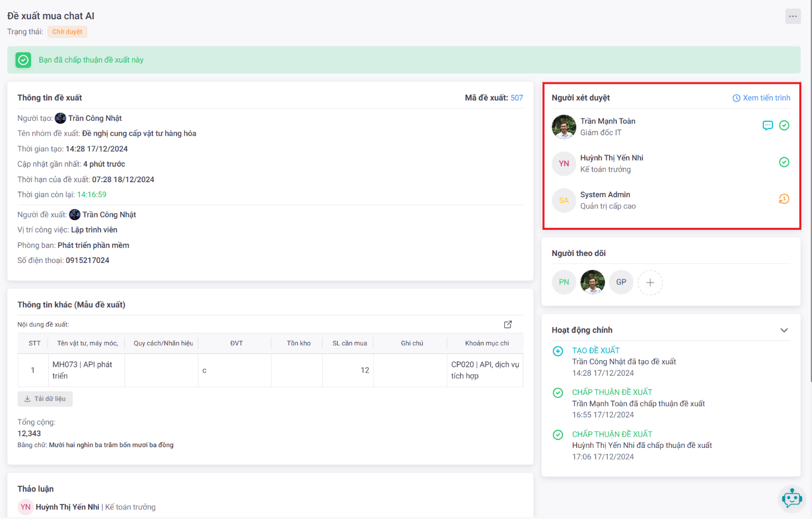Click approved checkmark next to Trần Mạnh Toàn

[x=784, y=126]
